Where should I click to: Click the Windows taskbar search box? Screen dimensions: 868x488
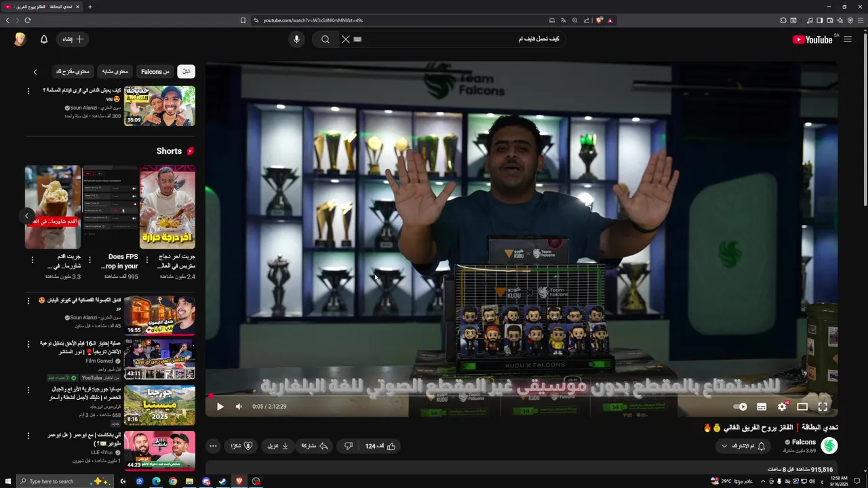click(x=64, y=481)
